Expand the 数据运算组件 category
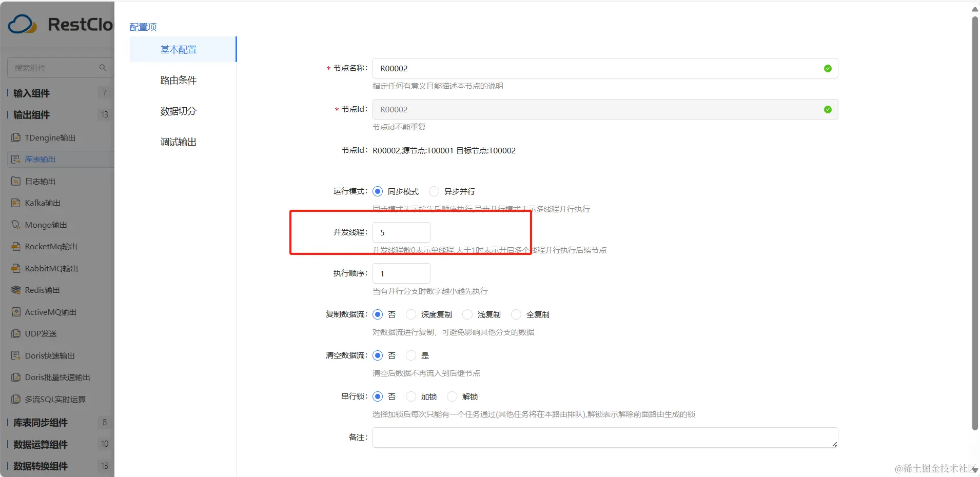 (41, 444)
